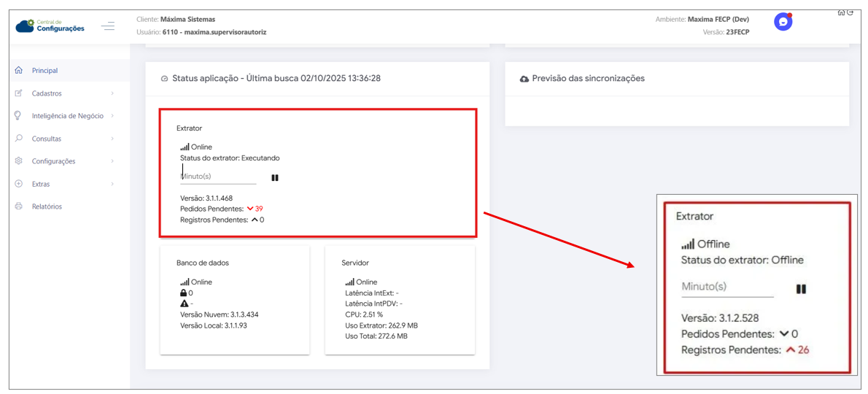
Task: Click the 'Cliente: Máxima Sistemas' header text
Action: [176, 20]
